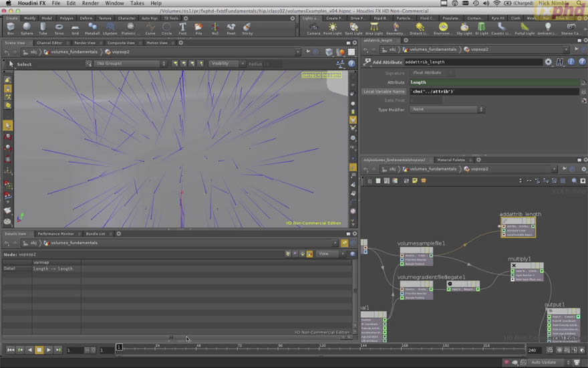Screen dimensions: 588x368
Task: Click the search magnifier in network editor toolbar
Action: (x=574, y=181)
